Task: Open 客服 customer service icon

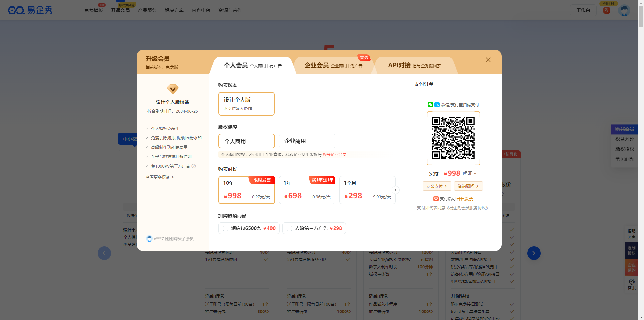Action: pyautogui.click(x=632, y=284)
